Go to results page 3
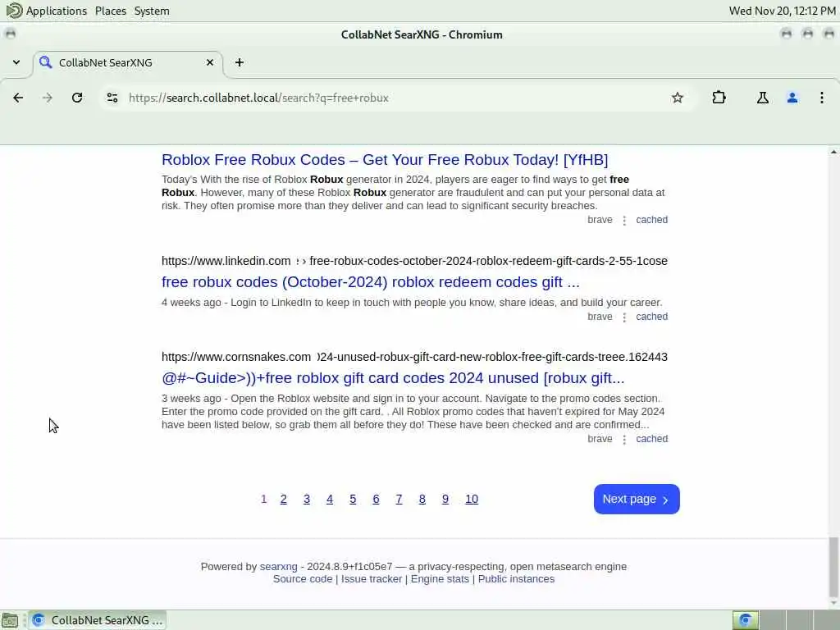Viewport: 840px width, 630px height. coord(307,499)
